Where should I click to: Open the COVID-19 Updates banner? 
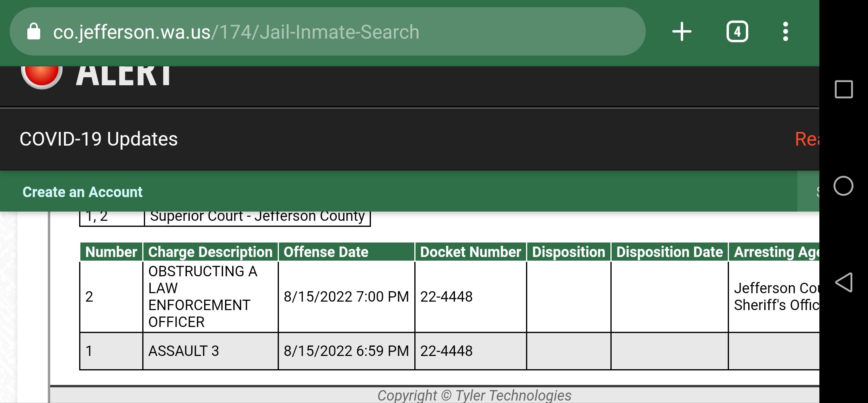98,139
